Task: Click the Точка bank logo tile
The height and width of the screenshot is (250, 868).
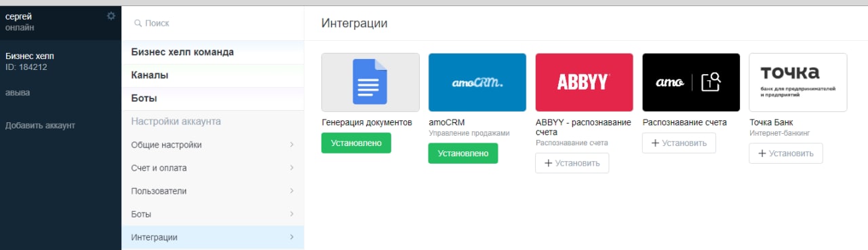Action: click(x=798, y=82)
